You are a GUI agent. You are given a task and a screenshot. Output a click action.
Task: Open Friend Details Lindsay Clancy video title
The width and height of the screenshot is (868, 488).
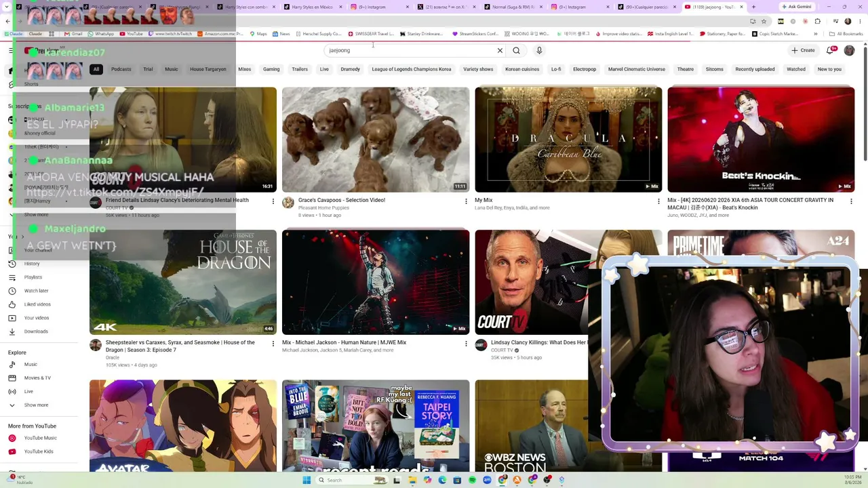click(177, 201)
